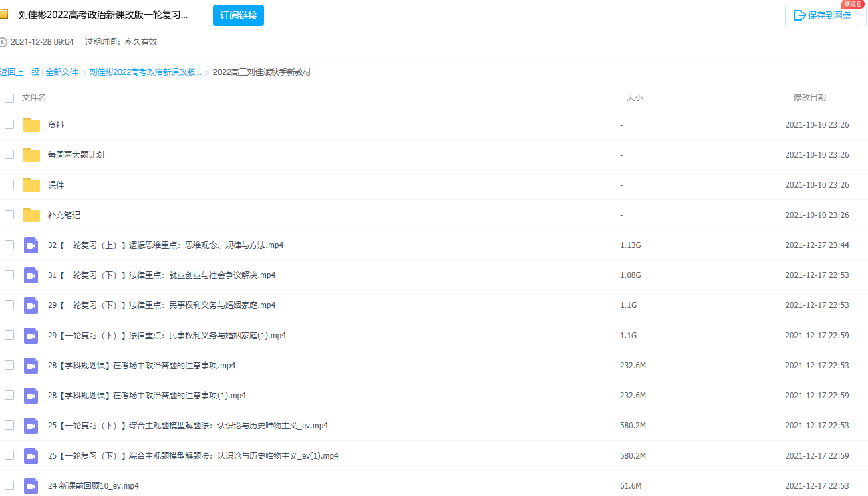The image size is (868, 496).
Task: Open the 29 民事权利义务与婚姻家庭(1).mp4 file link
Action: 168,335
